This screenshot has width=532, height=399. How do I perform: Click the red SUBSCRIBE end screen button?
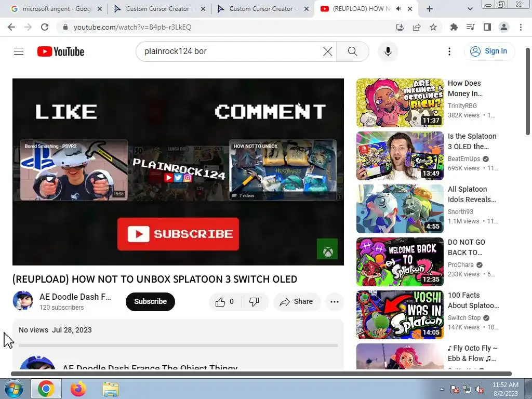click(178, 234)
